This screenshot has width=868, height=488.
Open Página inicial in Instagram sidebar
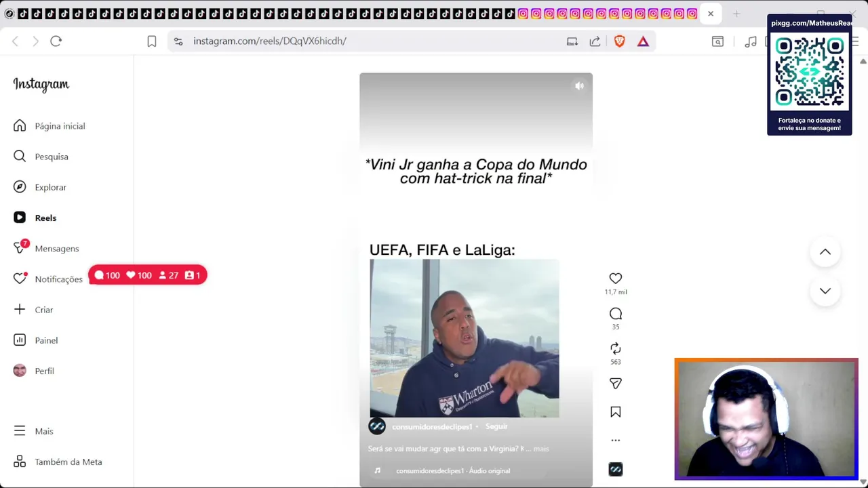pyautogui.click(x=49, y=126)
